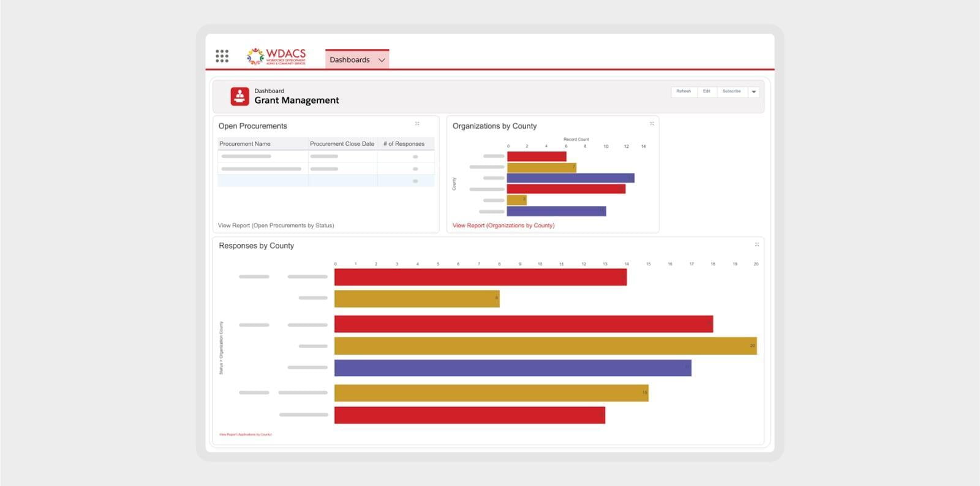The height and width of the screenshot is (486, 980).
Task: Expand the Dashboards tab chevron
Action: [382, 60]
